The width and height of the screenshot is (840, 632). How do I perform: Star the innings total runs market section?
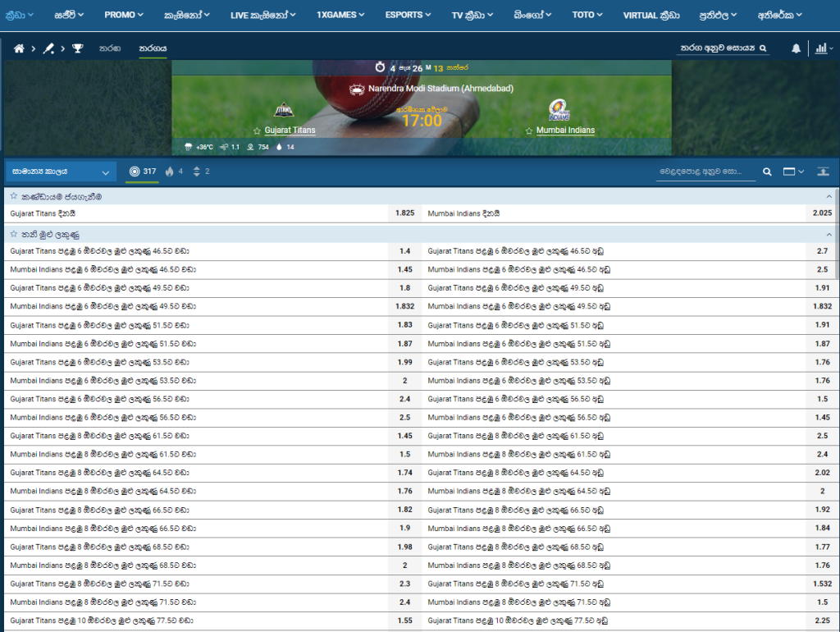(14, 234)
